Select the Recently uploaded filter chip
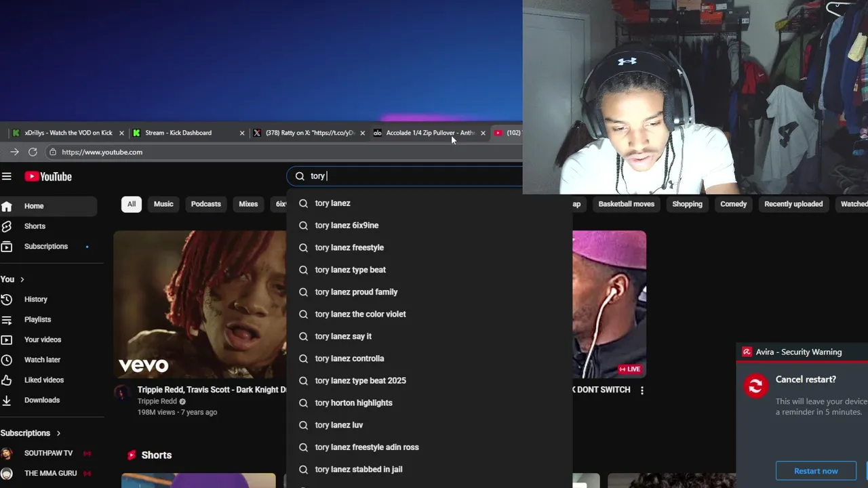This screenshot has width=868, height=488. tap(793, 204)
